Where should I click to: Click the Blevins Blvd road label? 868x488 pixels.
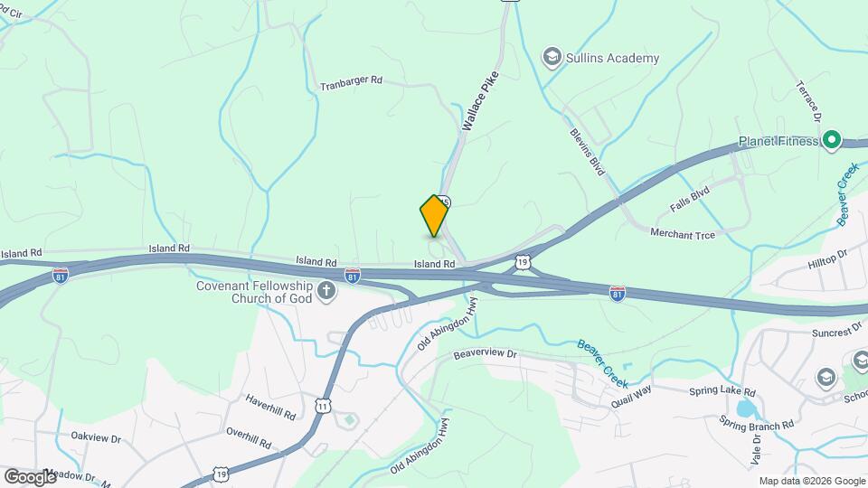[588, 152]
